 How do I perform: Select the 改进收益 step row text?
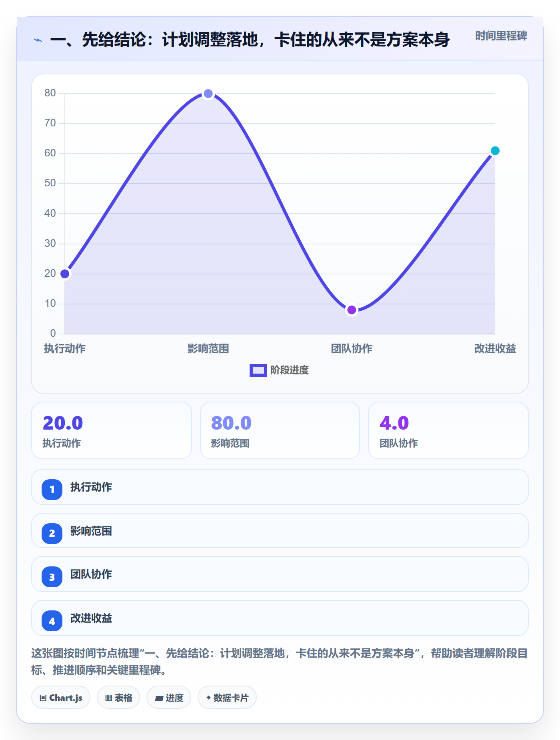click(x=91, y=618)
